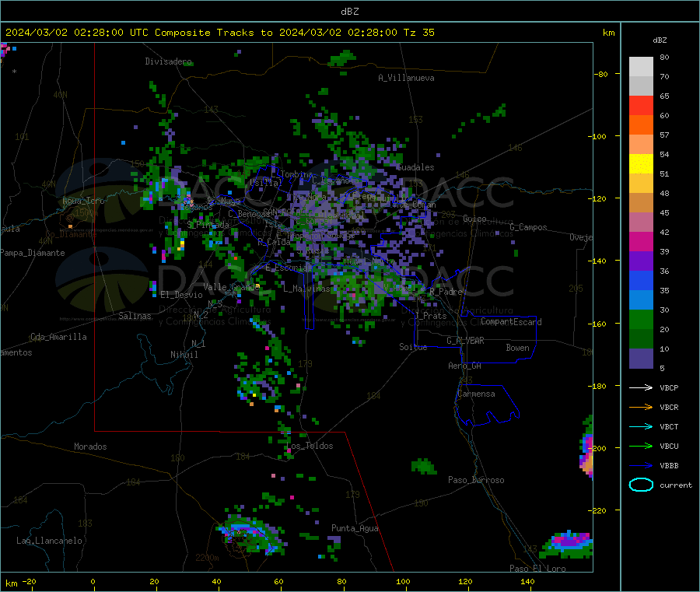Click the white VBCP arrow legend icon

tap(641, 387)
